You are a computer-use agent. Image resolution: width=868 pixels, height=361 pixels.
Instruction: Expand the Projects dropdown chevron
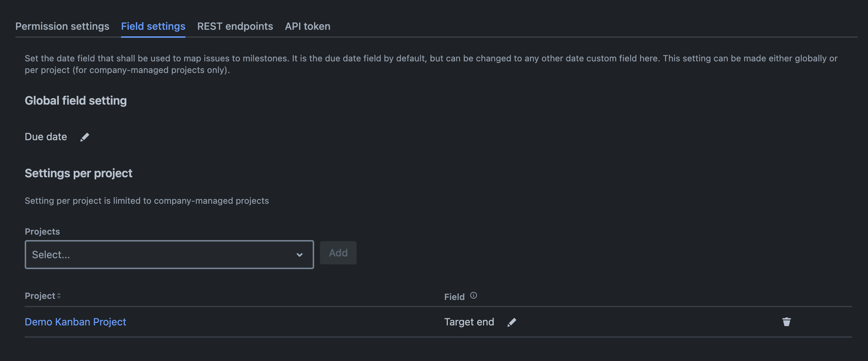click(x=300, y=255)
